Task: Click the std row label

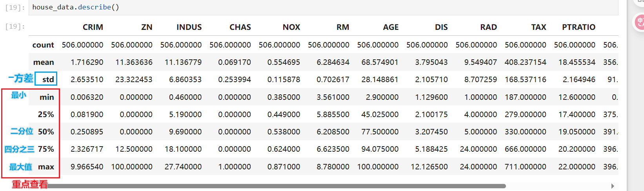Action: pyautogui.click(x=48, y=79)
